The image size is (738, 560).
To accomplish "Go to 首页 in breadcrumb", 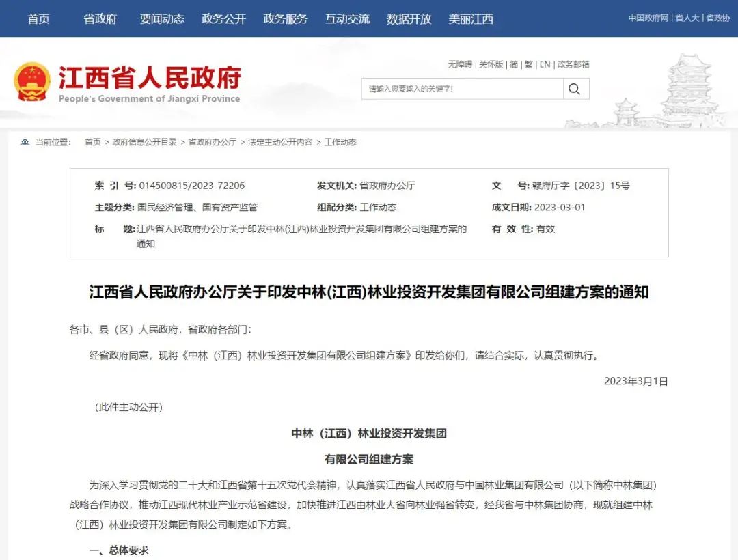I will pos(93,142).
